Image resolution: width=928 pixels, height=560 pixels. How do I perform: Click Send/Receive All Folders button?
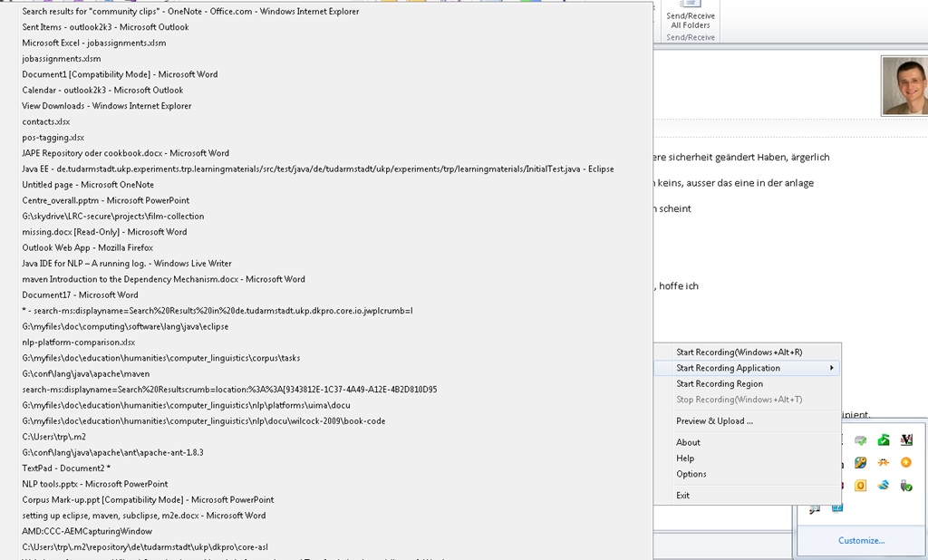pos(690,20)
